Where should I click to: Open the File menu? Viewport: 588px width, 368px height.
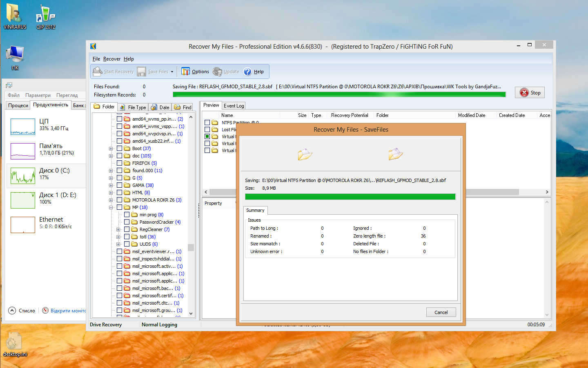[x=96, y=59]
